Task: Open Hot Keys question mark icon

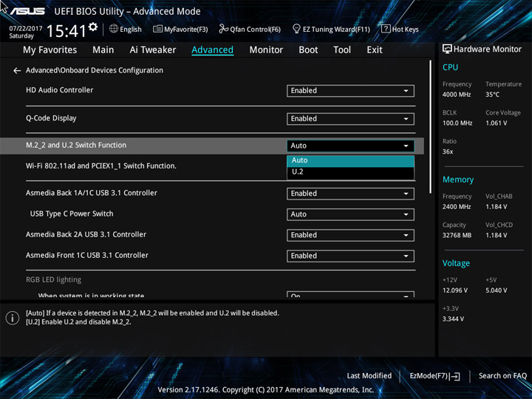Action: [x=386, y=29]
